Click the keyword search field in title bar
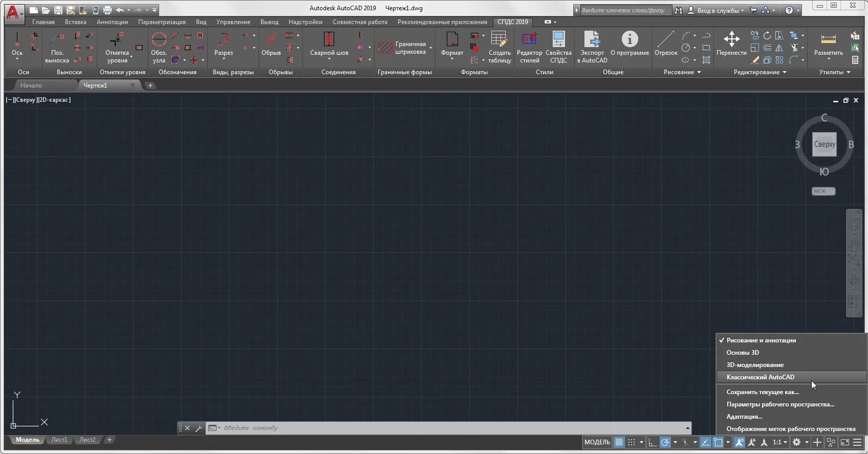 click(625, 10)
